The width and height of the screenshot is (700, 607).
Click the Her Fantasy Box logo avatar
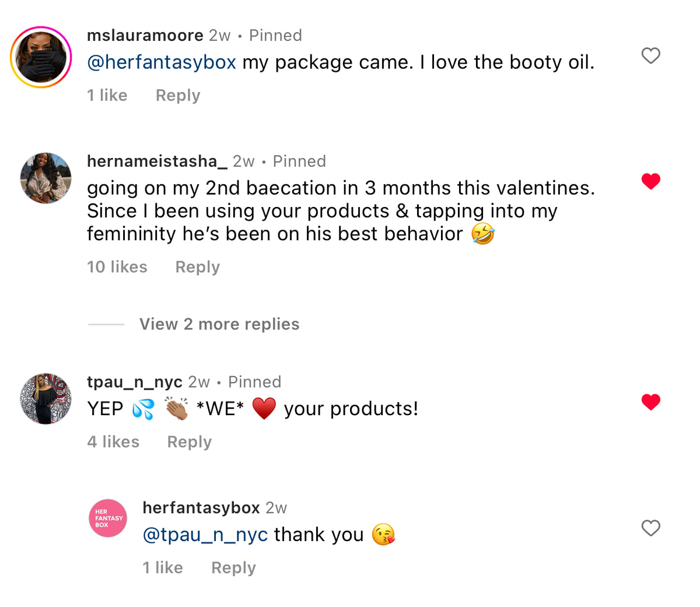pyautogui.click(x=107, y=518)
